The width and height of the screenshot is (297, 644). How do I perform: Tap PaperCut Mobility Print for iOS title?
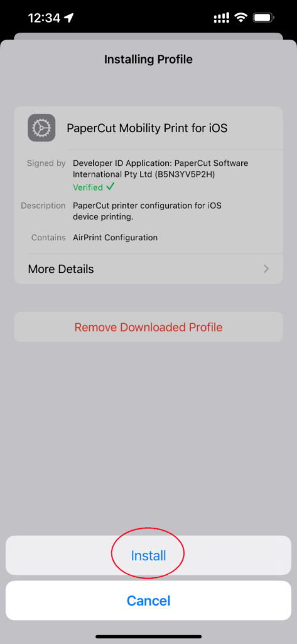pyautogui.click(x=147, y=128)
